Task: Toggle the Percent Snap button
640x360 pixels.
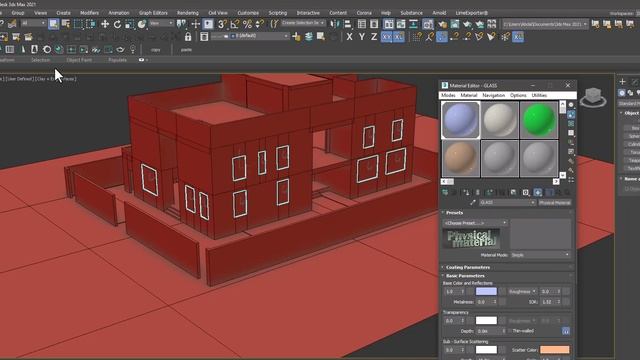Action: [x=247, y=24]
